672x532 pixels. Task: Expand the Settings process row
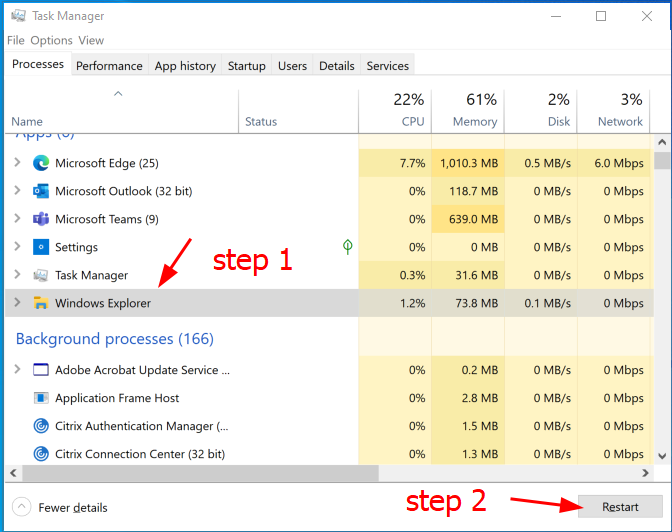[17, 246]
